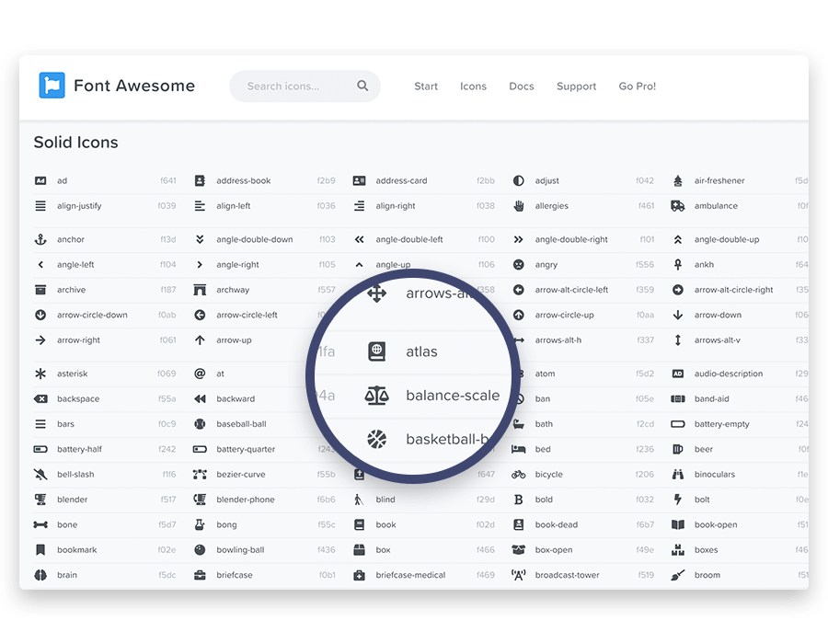Viewport: 828px width, 644px height.
Task: Click the f641 unicode value
Action: pyautogui.click(x=168, y=180)
